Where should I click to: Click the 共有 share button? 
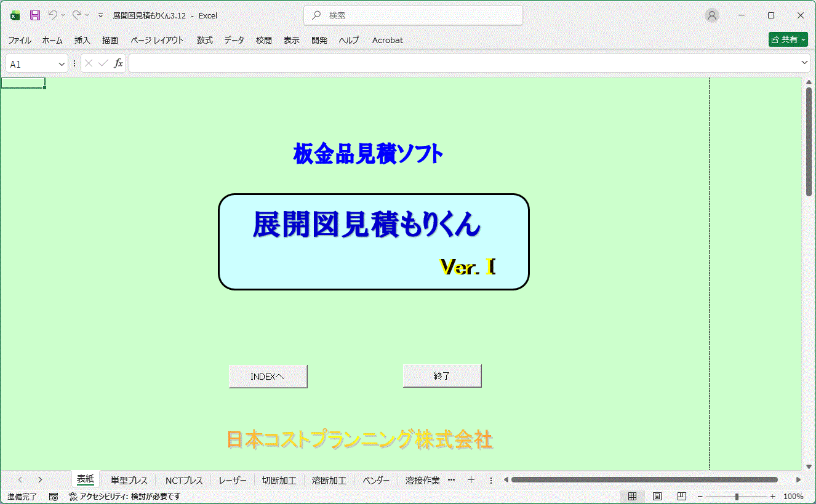click(788, 39)
